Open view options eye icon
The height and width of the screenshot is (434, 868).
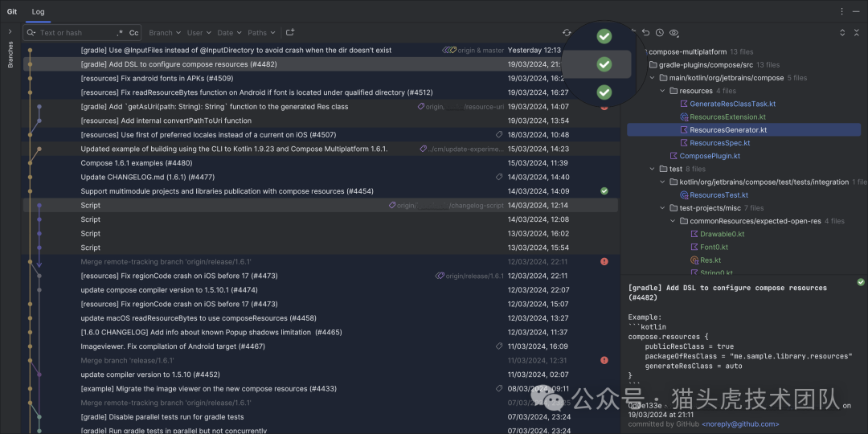point(674,33)
